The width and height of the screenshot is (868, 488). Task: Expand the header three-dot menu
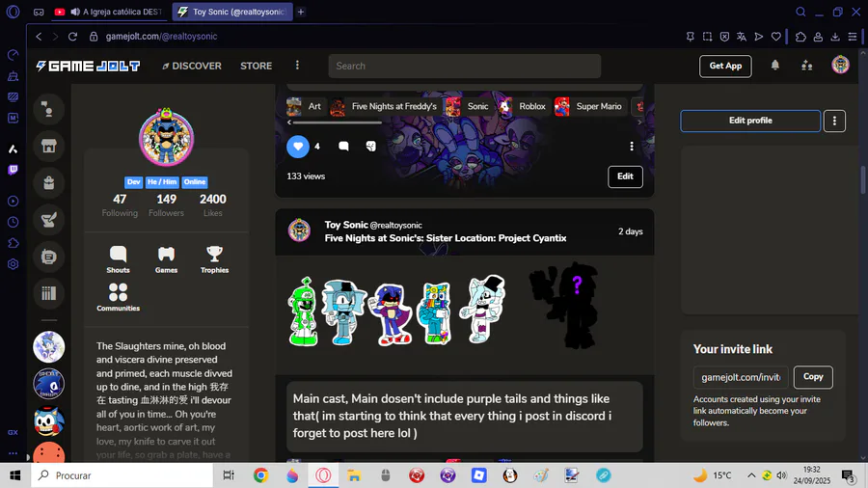pyautogui.click(x=297, y=66)
